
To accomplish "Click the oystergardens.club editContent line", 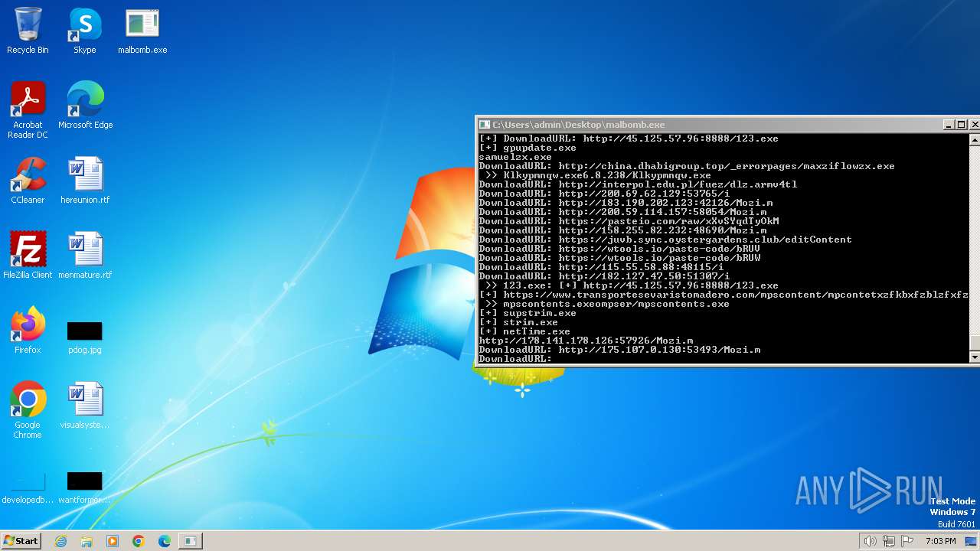I will coord(665,240).
